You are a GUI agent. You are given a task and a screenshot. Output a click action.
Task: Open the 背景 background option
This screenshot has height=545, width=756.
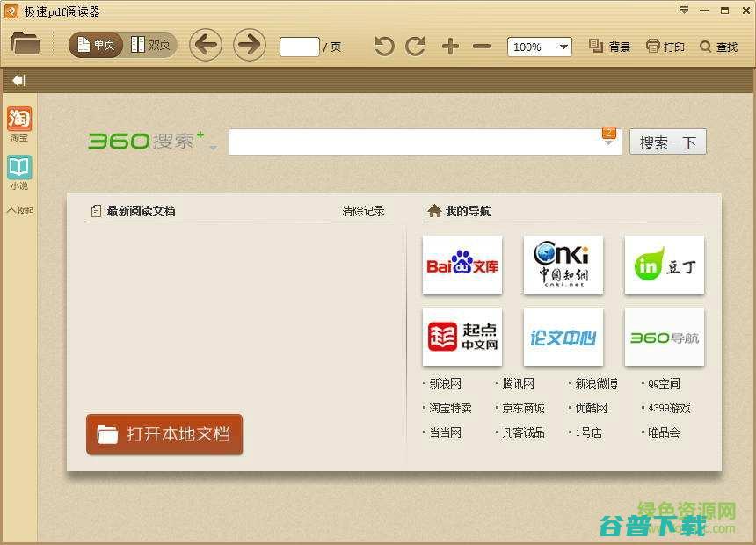pos(610,47)
